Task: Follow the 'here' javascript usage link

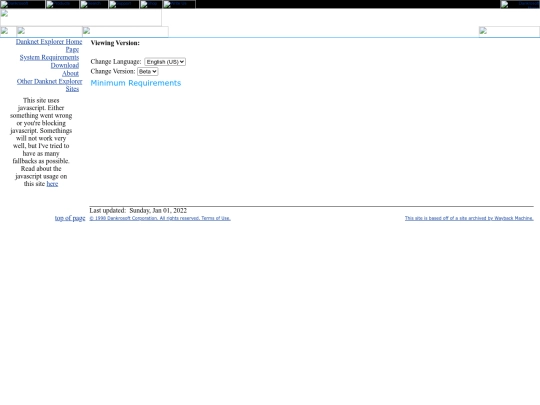Action: point(52,184)
